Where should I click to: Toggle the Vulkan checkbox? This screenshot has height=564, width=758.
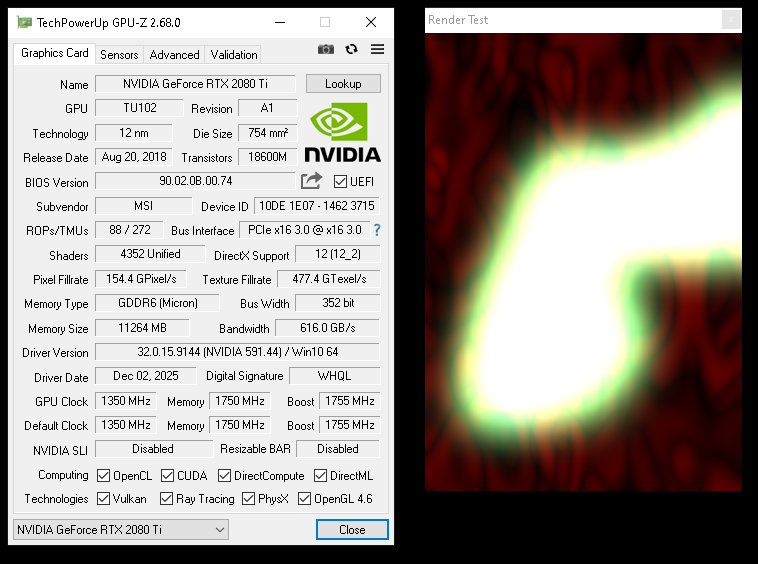pos(103,498)
